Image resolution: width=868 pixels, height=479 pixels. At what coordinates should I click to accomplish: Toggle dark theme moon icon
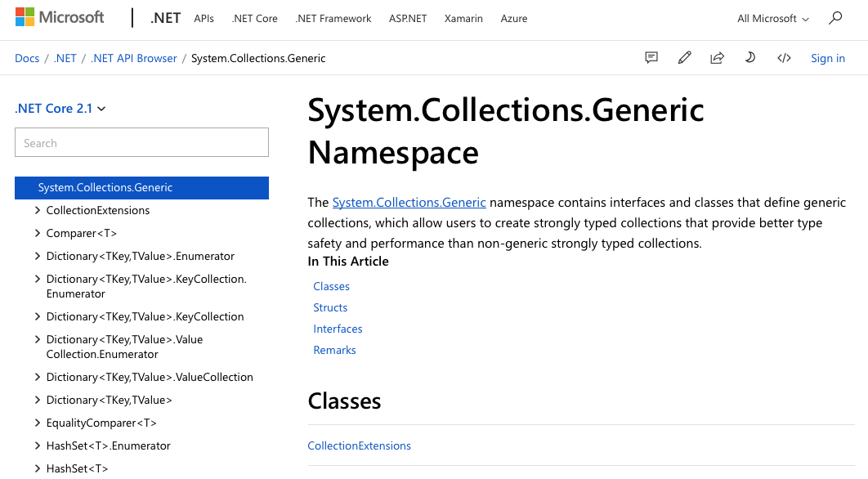coord(750,57)
